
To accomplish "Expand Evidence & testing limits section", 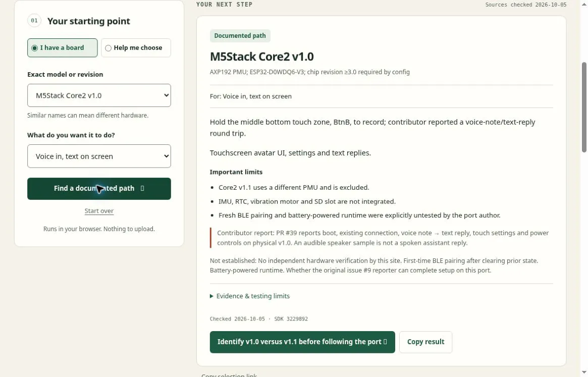I will (250, 296).
